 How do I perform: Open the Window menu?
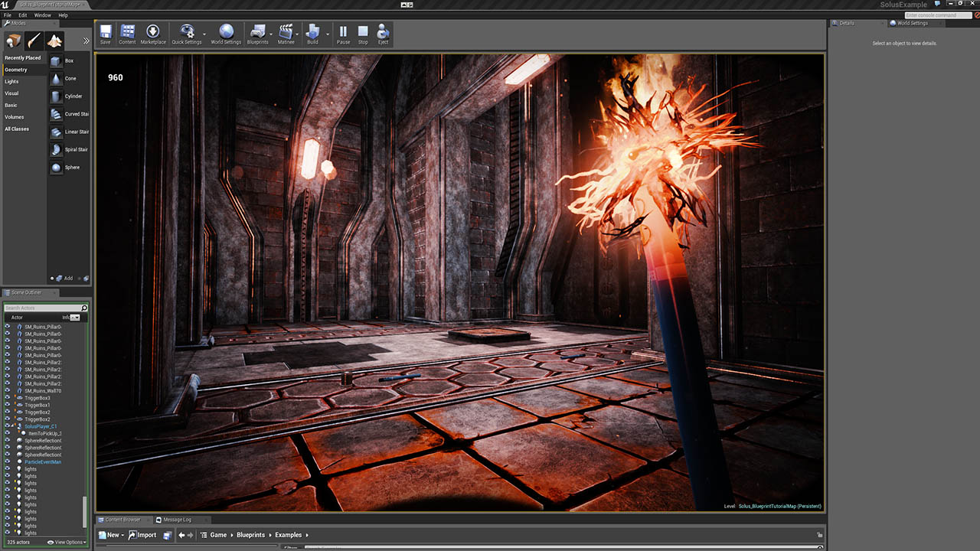[x=43, y=15]
